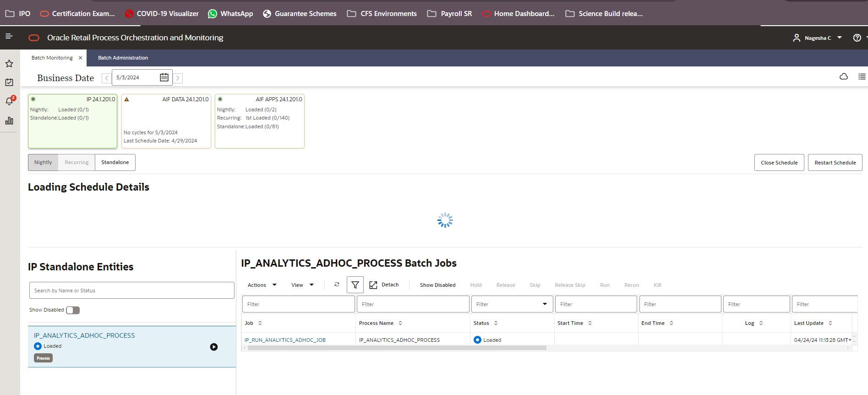The image size is (868, 395).
Task: Click Show Disabled in jobs toolbar
Action: (437, 285)
